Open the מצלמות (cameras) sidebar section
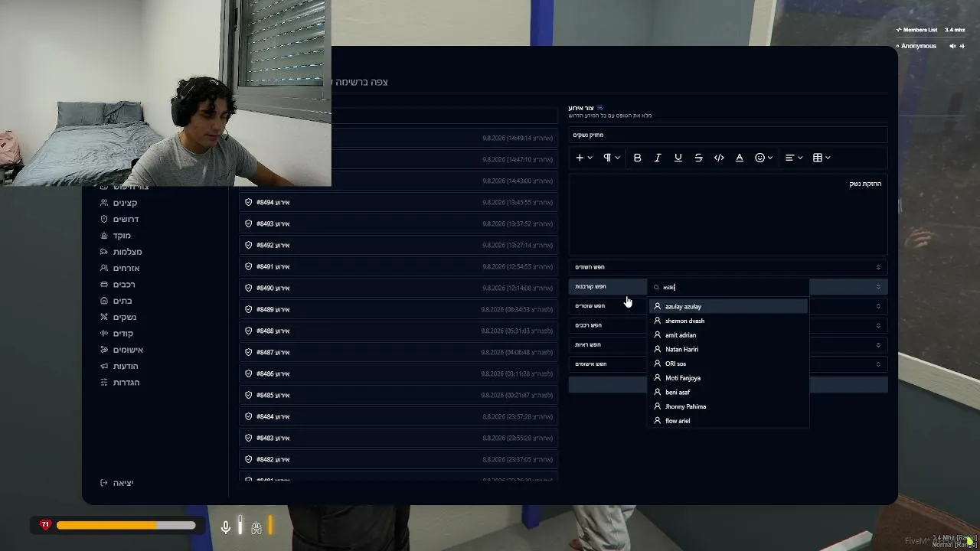The width and height of the screenshot is (980, 551). 121,252
